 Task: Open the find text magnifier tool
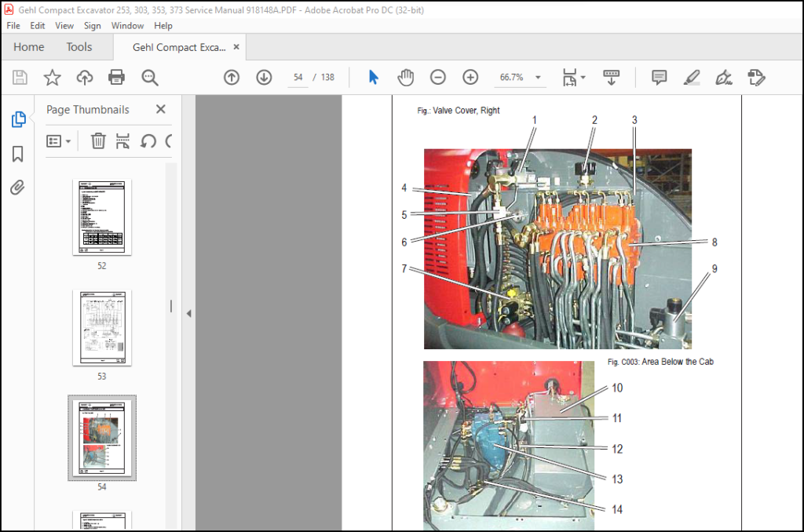point(150,78)
